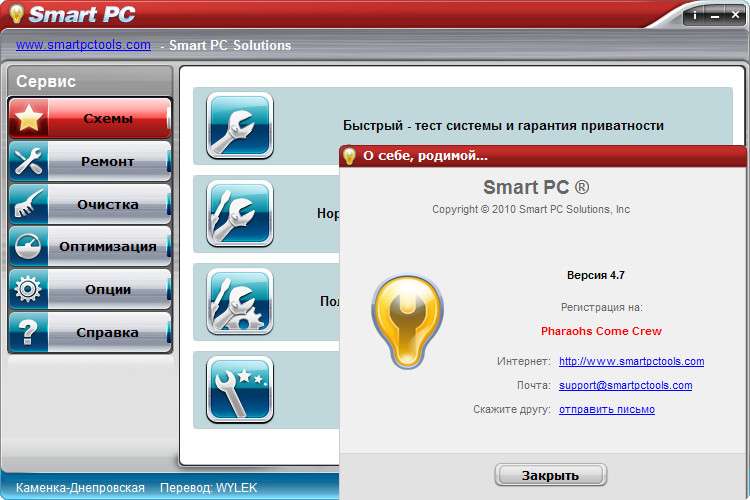Click the отправить письмо link
This screenshot has width=750, height=500.
click(x=607, y=410)
